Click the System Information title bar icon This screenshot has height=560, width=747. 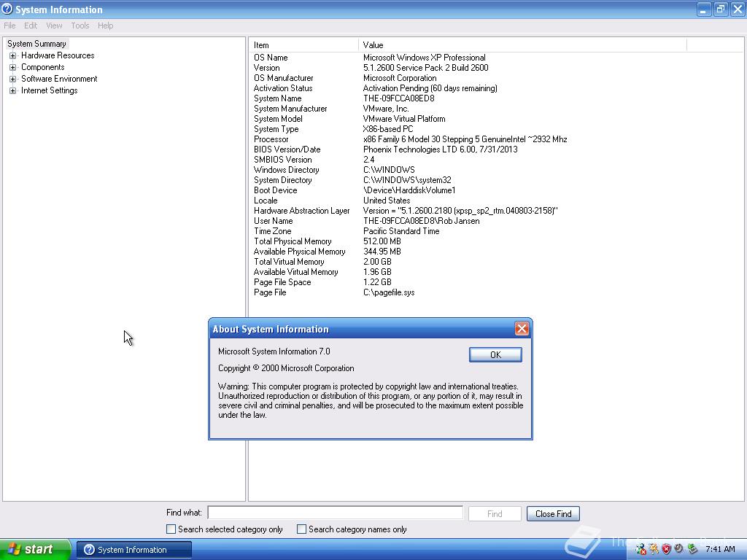coord(7,9)
